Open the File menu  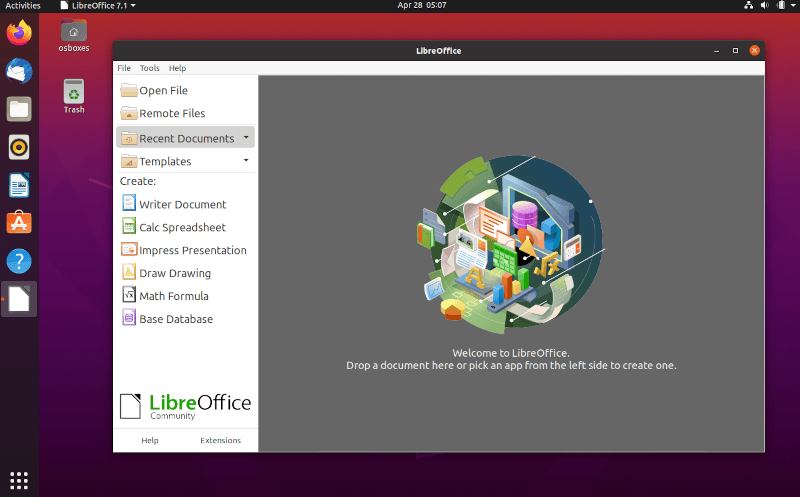tap(124, 68)
